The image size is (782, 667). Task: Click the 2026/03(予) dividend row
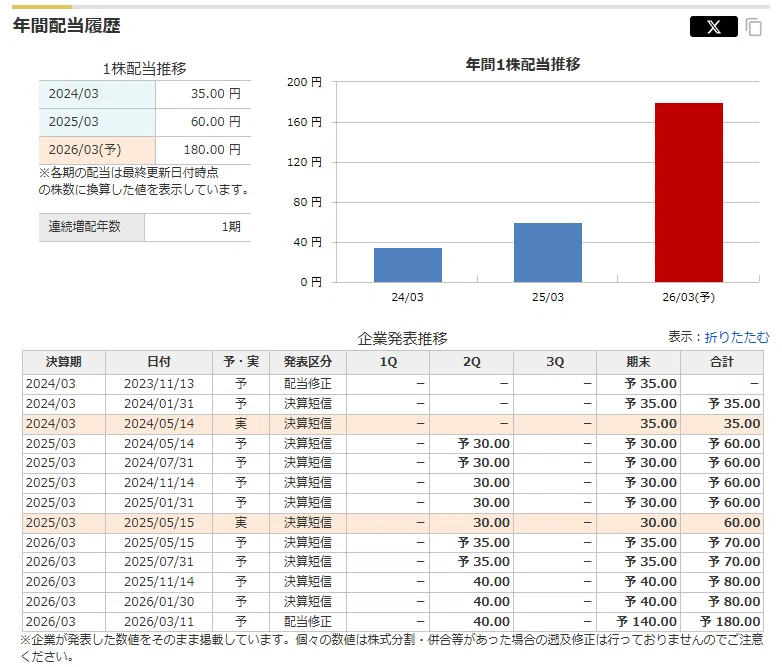(x=145, y=150)
